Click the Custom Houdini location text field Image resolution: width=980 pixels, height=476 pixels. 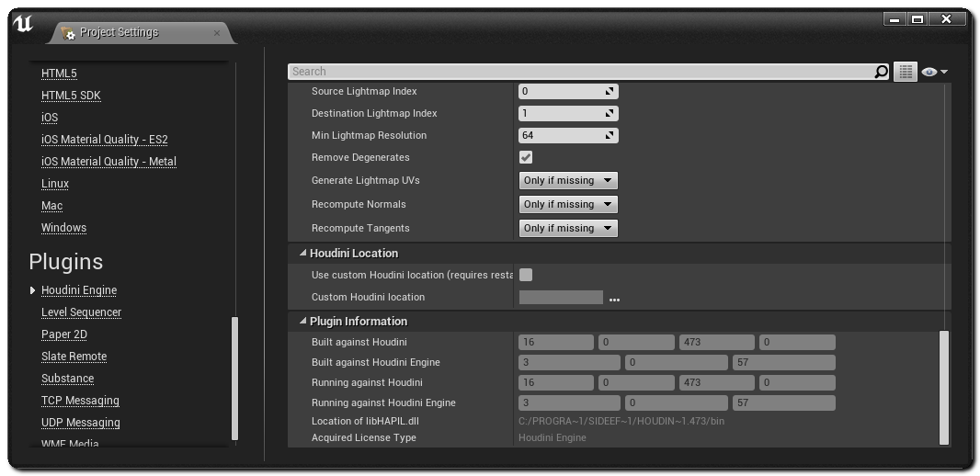tap(561, 298)
